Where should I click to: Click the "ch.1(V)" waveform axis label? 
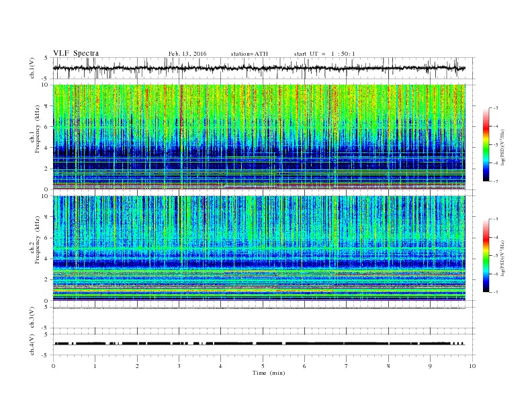click(x=32, y=68)
